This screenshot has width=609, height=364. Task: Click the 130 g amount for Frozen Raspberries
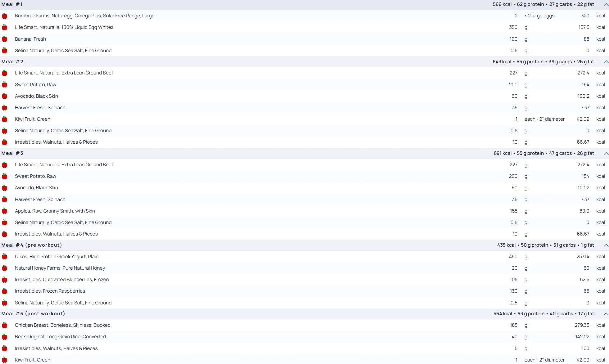(x=514, y=291)
